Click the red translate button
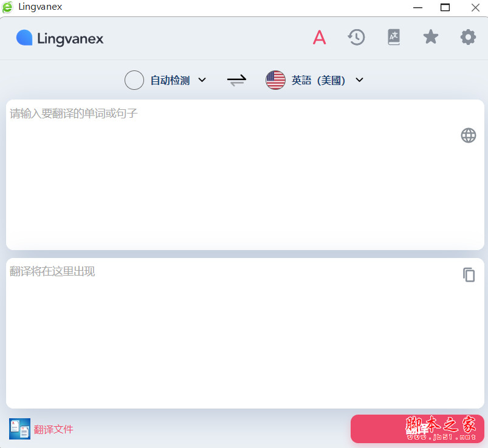This screenshot has width=488, height=448. tap(418, 429)
